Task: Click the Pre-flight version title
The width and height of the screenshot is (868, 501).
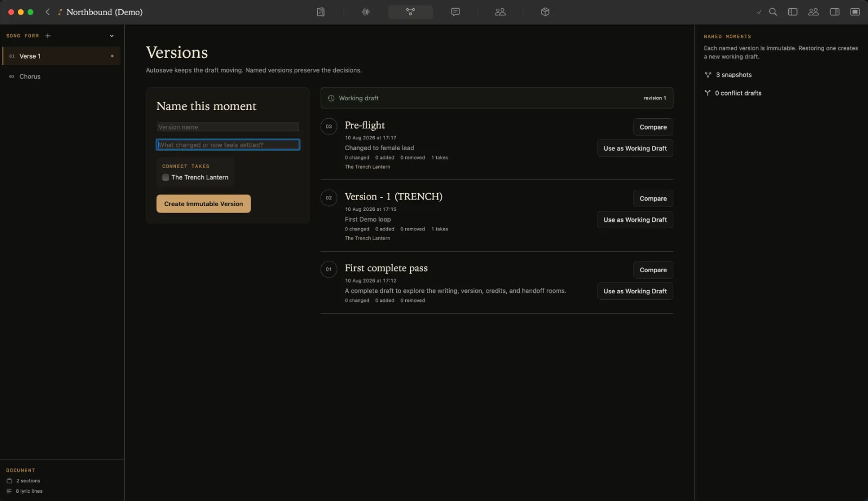Action: pos(365,125)
